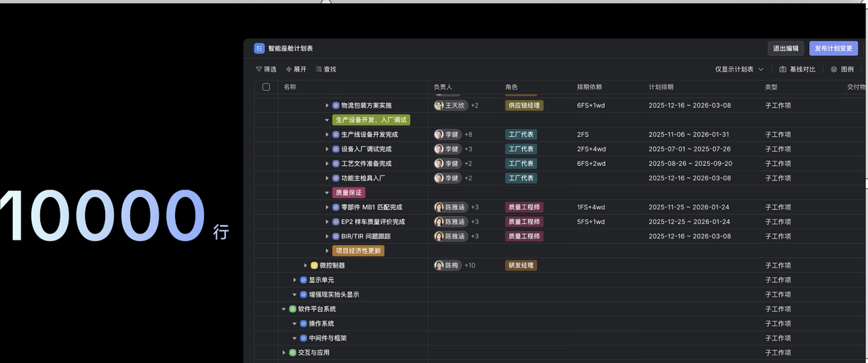Click dependency cell 6FS+1wd
This screenshot has width=868, height=363.
591,105
